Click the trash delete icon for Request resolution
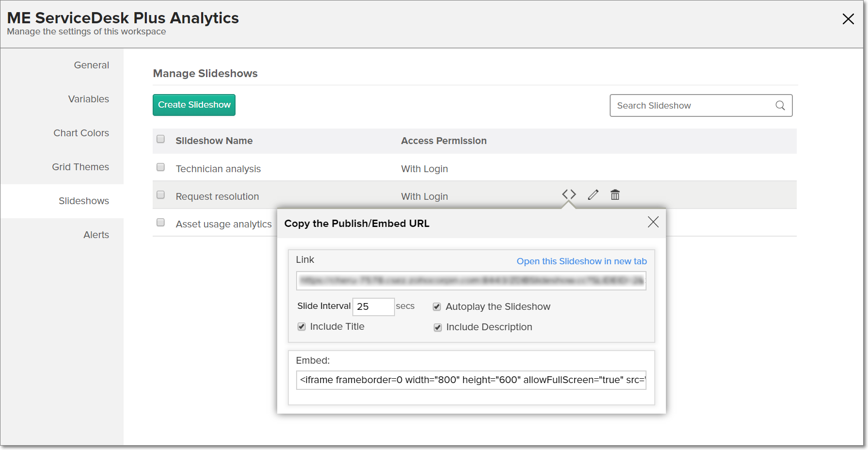 (615, 195)
